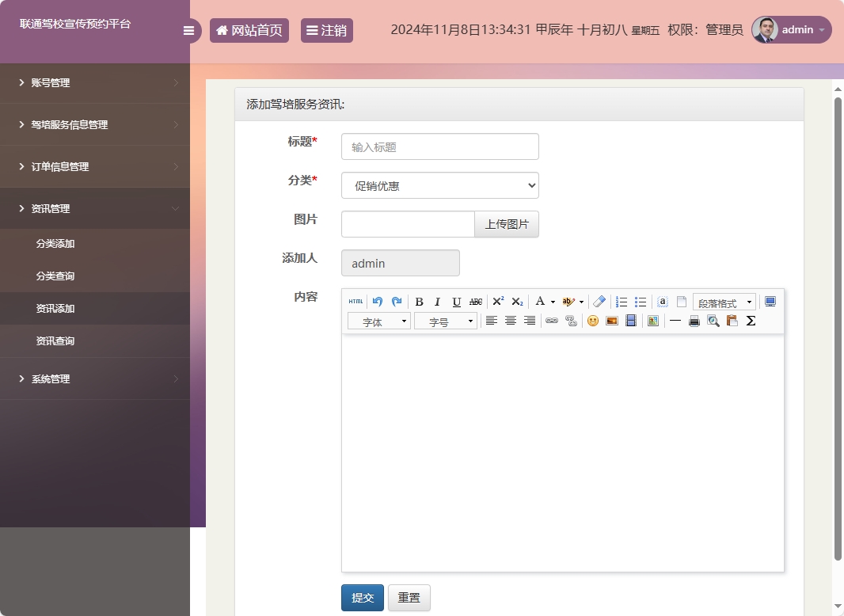Switch editor to HTML source view

(x=355, y=302)
